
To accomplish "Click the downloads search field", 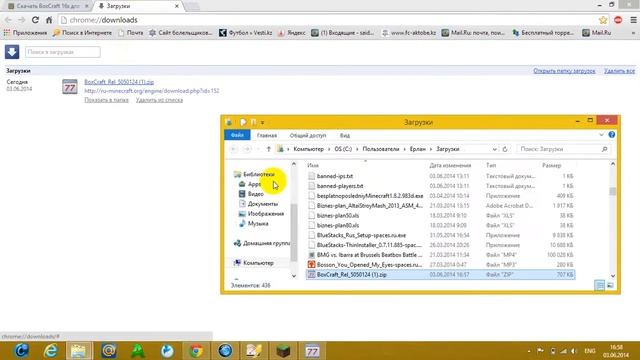I will (63, 52).
